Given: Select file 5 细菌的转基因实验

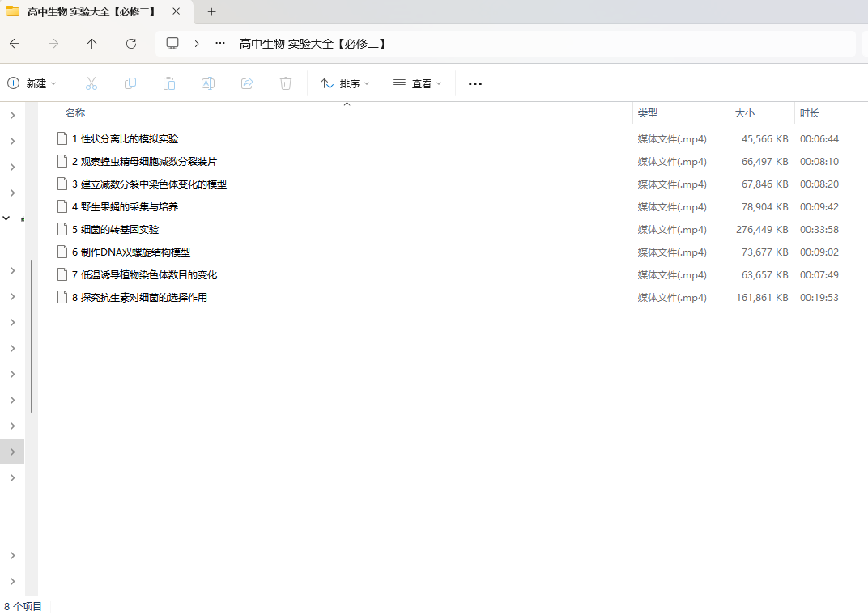Looking at the screenshot, I should click(120, 230).
